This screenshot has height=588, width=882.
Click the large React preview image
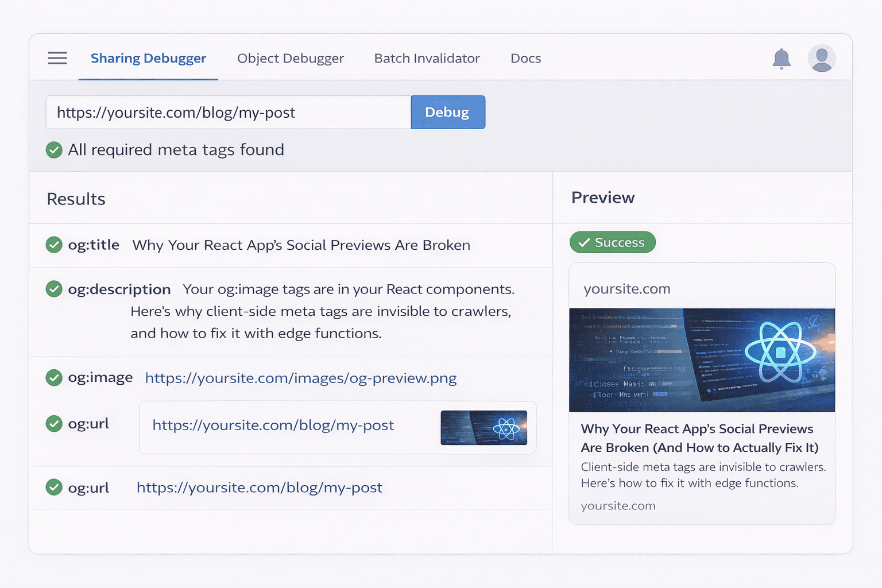coord(702,360)
